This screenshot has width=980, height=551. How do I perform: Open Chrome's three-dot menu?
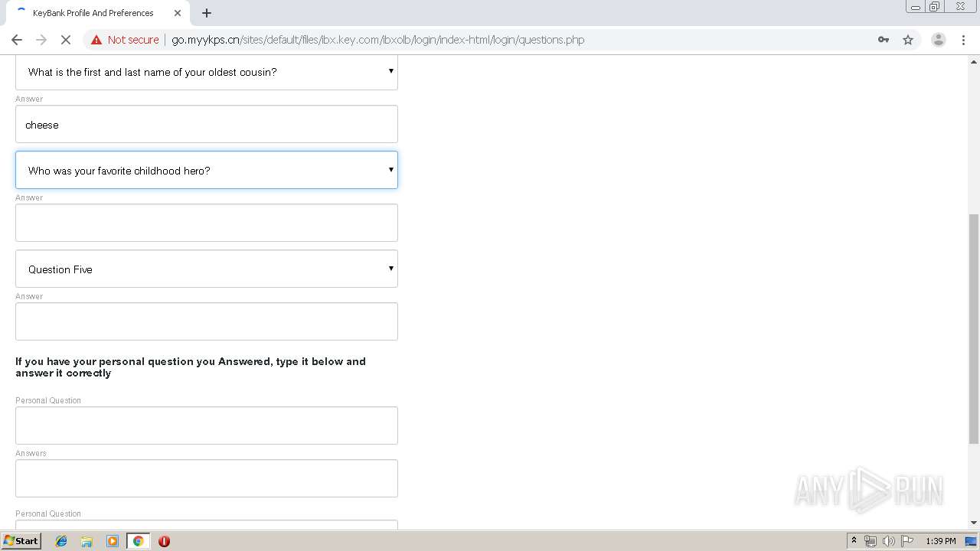point(963,40)
